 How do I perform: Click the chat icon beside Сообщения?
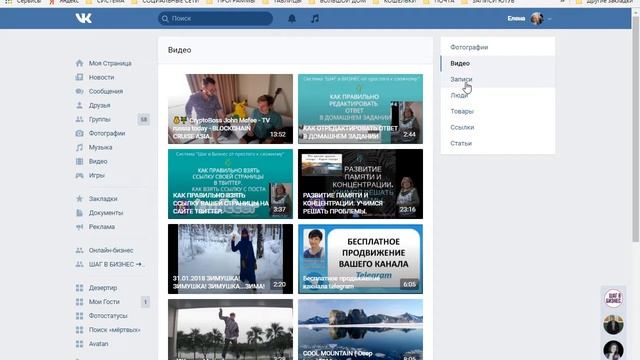[79, 91]
